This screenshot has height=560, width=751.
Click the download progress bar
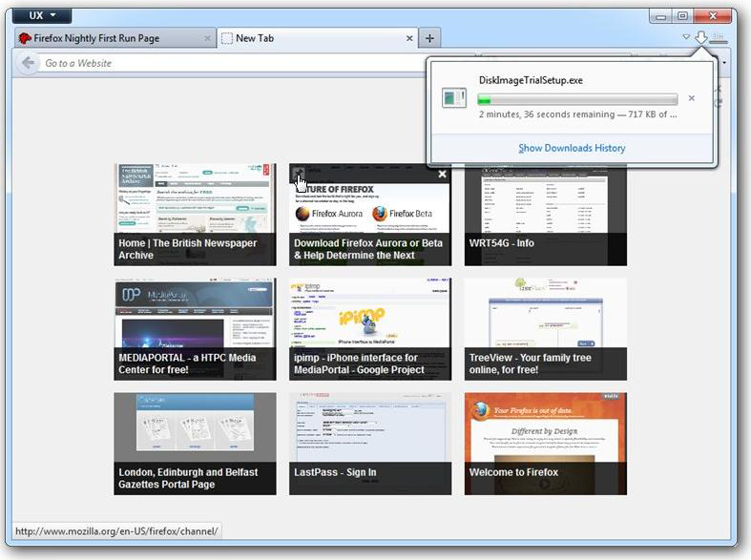[577, 99]
